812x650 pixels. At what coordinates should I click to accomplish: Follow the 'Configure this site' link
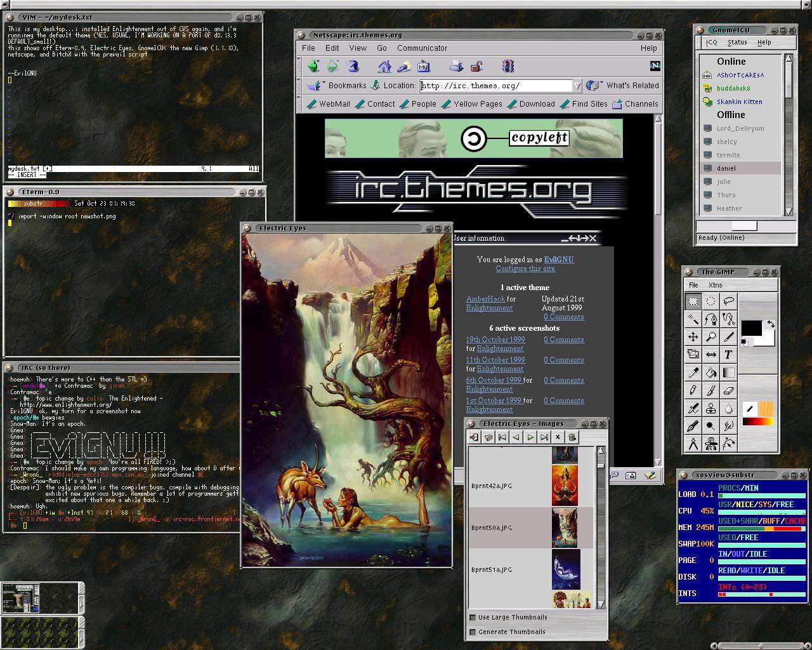point(525,269)
